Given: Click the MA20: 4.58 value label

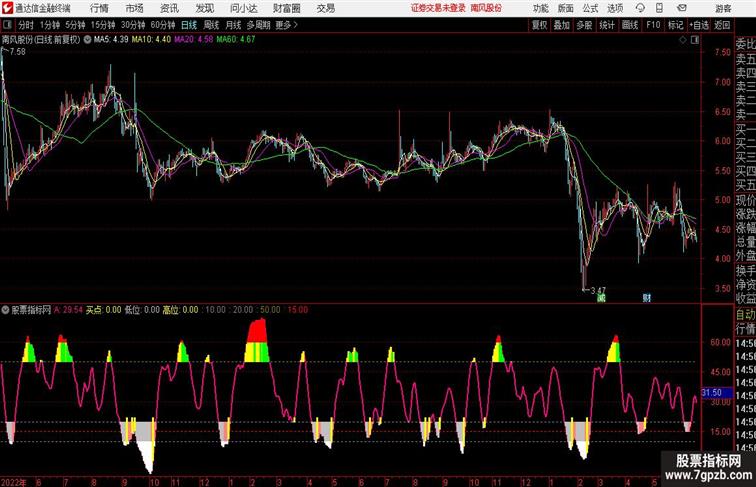Looking at the screenshot, I should coord(193,40).
